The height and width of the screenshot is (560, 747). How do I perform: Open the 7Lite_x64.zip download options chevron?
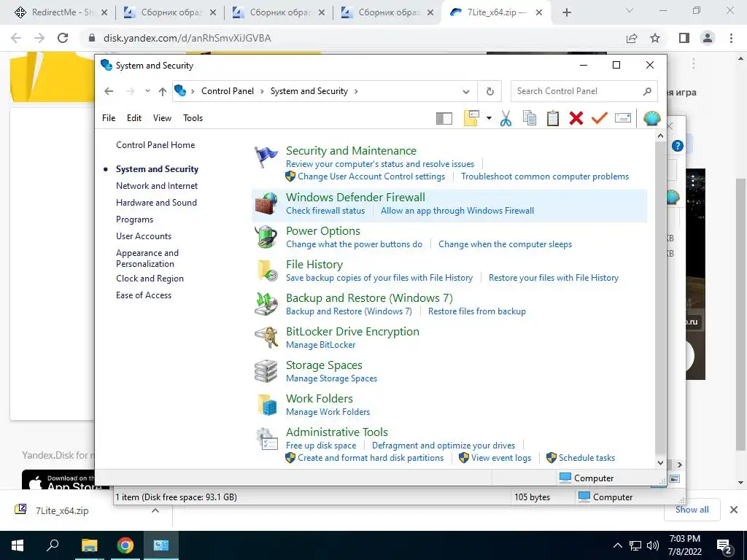155,510
